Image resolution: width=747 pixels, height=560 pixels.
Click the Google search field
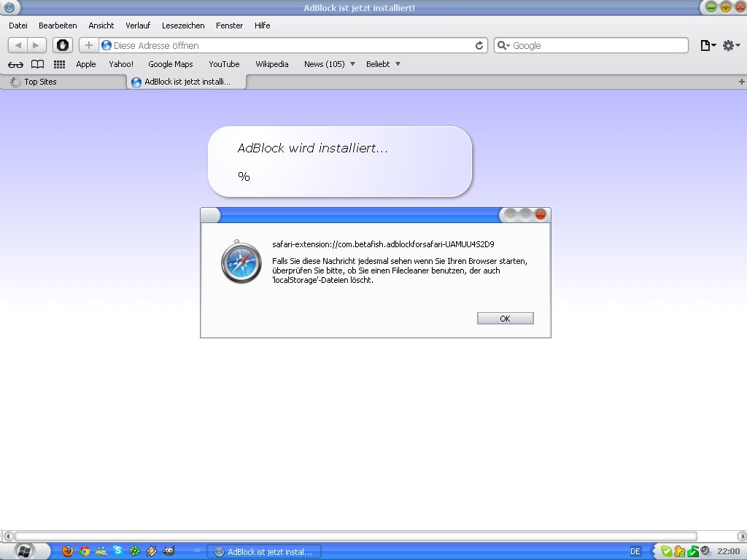pos(598,45)
